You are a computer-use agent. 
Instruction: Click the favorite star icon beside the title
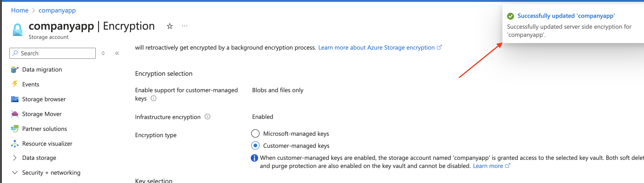pos(170,26)
